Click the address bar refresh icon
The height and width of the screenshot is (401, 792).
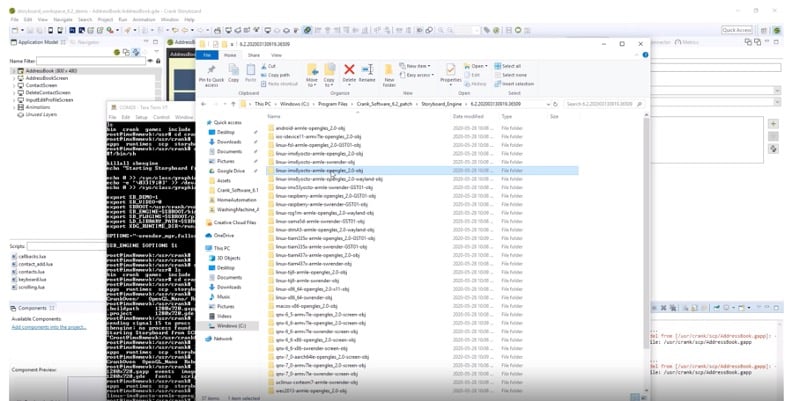coord(555,104)
